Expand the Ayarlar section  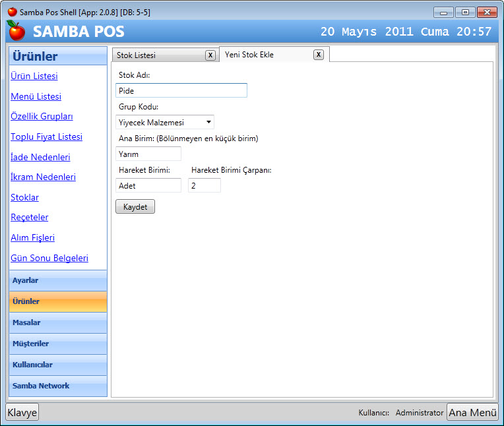57,280
